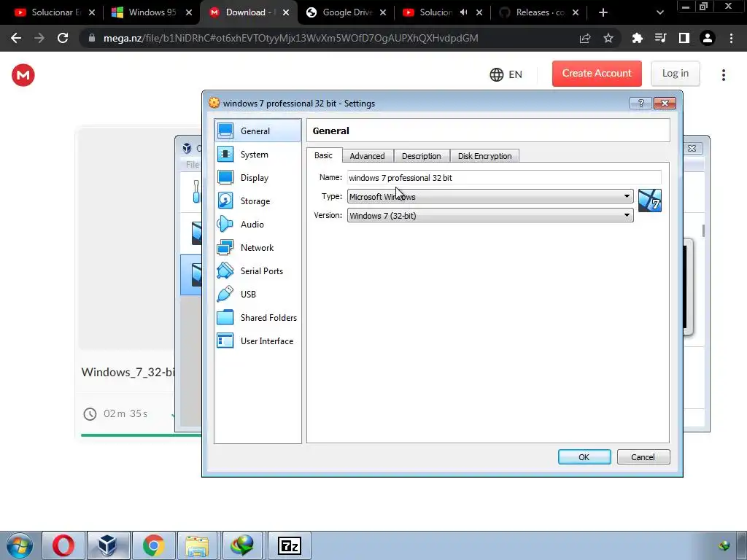747x560 pixels.
Task: Open the Network settings category
Action: 258,248
